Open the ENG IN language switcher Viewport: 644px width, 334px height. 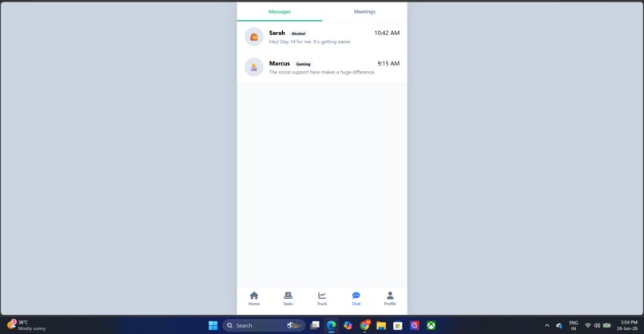(574, 325)
